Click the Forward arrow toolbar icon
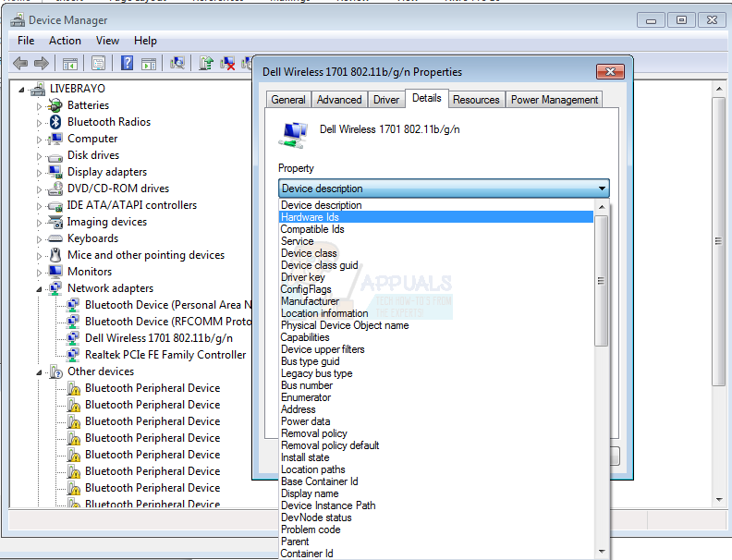This screenshot has width=732, height=560. point(42,63)
